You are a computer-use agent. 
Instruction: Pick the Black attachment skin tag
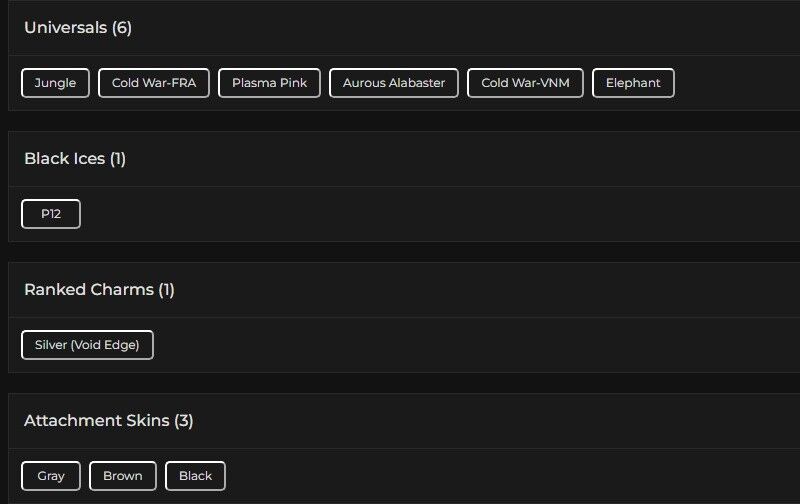(195, 476)
